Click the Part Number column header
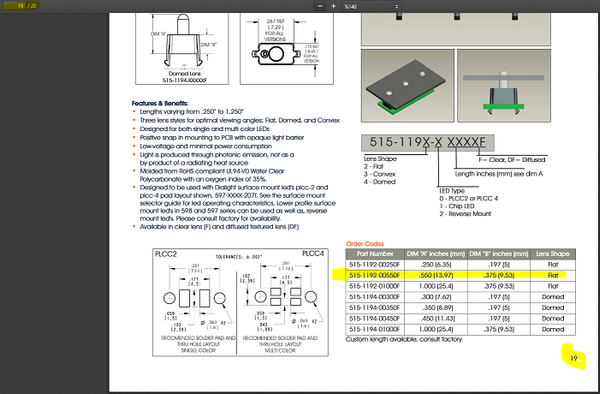Image resolution: width=600 pixels, height=394 pixels. pyautogui.click(x=375, y=254)
